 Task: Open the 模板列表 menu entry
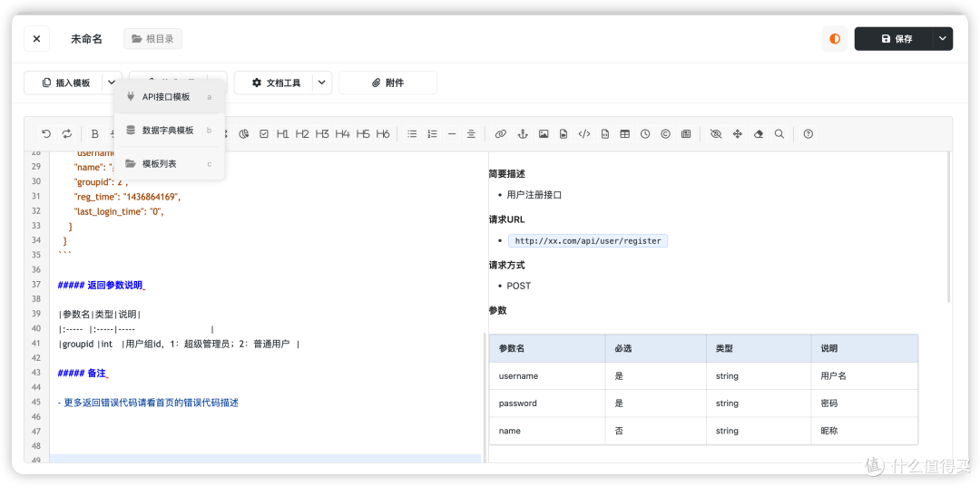(169, 164)
